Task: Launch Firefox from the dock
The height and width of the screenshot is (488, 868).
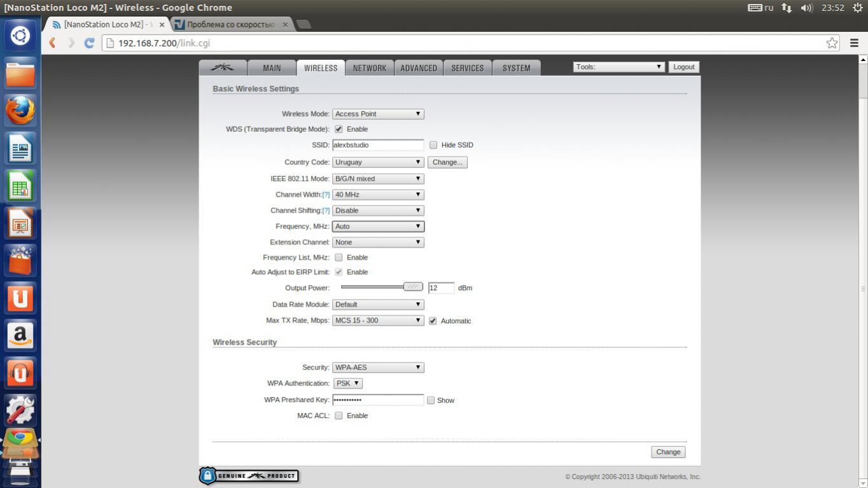Action: [20, 111]
